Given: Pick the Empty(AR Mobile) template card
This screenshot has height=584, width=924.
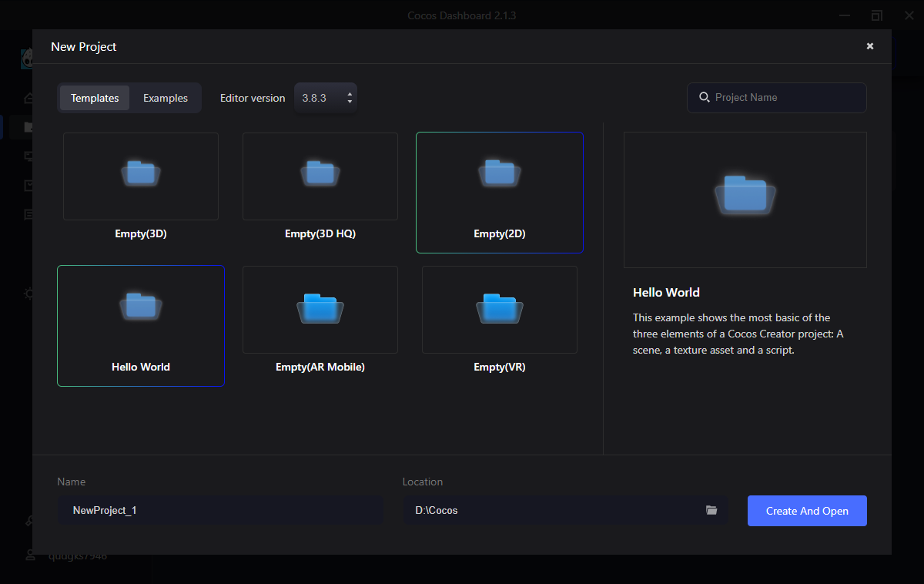Looking at the screenshot, I should click(x=320, y=319).
